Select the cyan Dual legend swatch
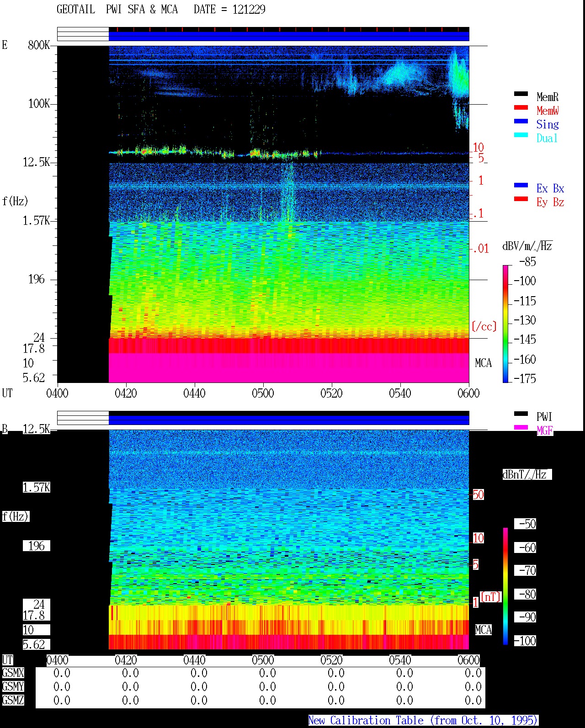This screenshot has width=585, height=728. (521, 135)
